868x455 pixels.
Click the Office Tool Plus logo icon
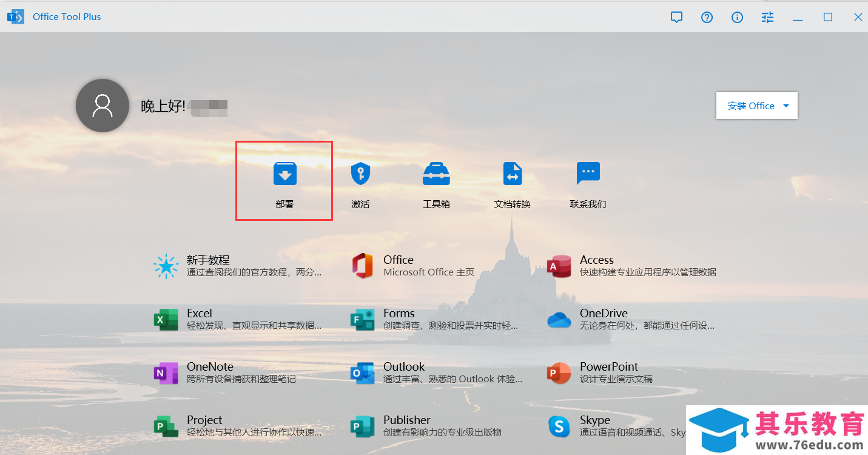(x=16, y=16)
